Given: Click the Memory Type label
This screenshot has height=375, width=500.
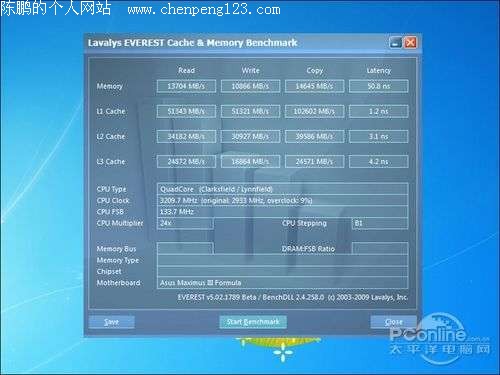Looking at the screenshot, I should point(118,260).
